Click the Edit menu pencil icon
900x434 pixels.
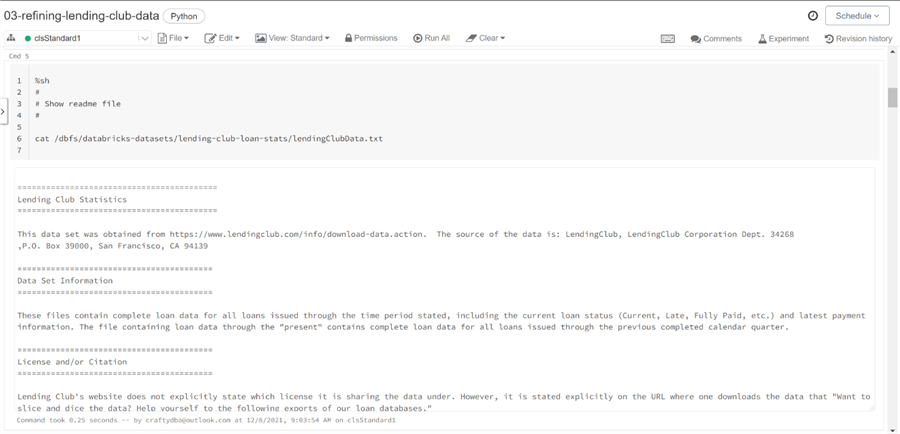[x=210, y=38]
